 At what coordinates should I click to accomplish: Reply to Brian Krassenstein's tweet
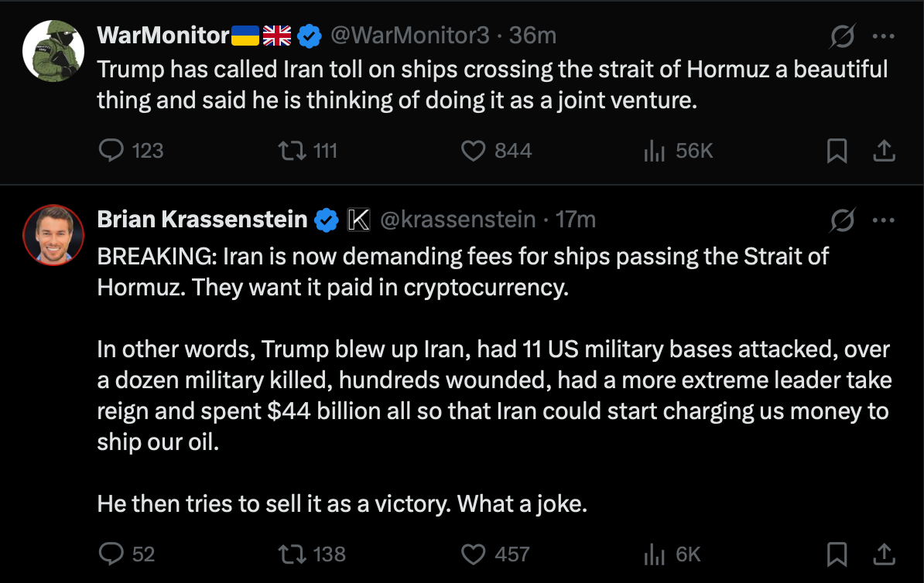[x=112, y=554]
